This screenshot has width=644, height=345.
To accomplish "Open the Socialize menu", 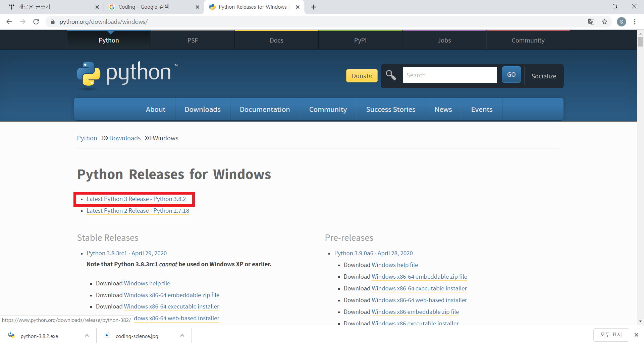I will (543, 76).
